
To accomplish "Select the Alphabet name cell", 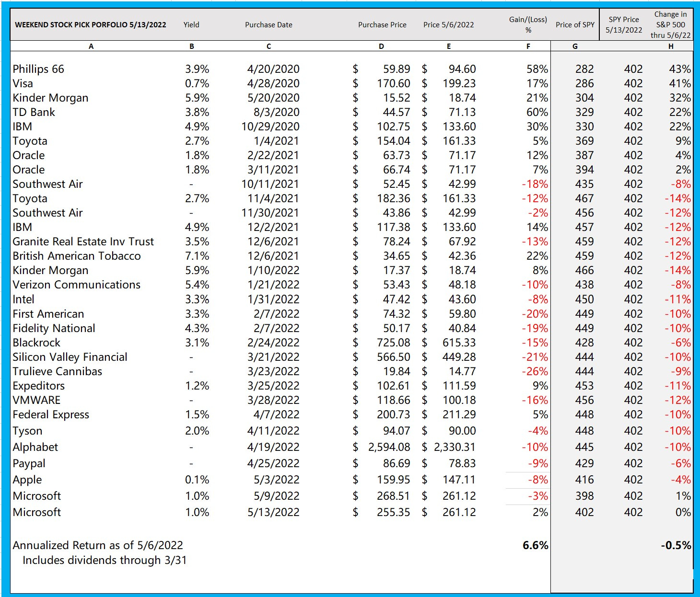I will point(35,447).
